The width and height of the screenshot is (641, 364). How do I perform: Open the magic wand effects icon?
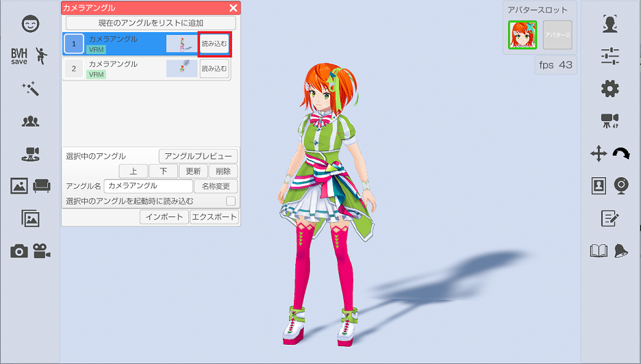pos(30,89)
